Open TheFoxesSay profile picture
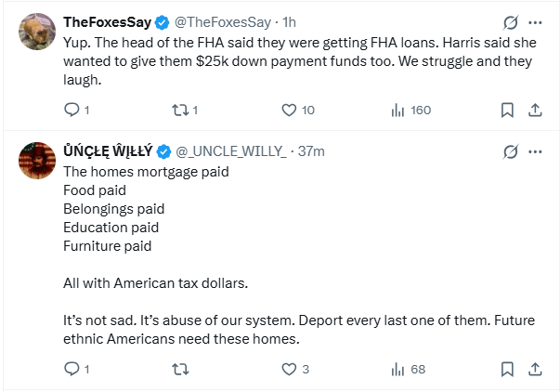The height and width of the screenshot is (392, 560). (x=36, y=33)
